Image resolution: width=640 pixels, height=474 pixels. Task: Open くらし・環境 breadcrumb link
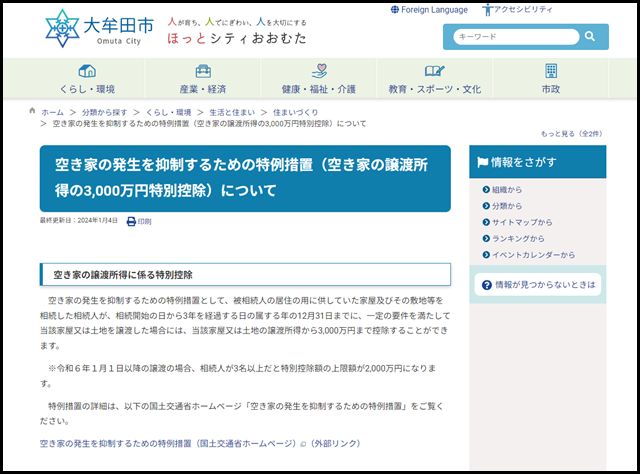[x=169, y=112]
